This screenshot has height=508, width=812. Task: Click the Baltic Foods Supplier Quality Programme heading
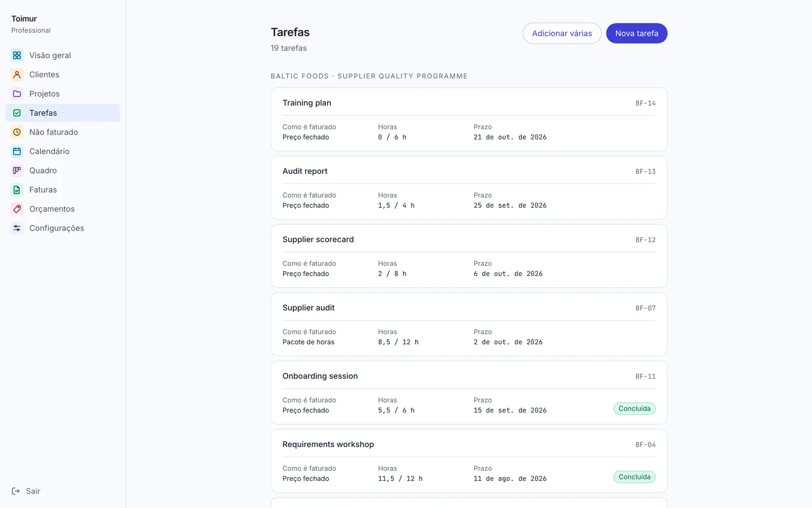coord(369,76)
